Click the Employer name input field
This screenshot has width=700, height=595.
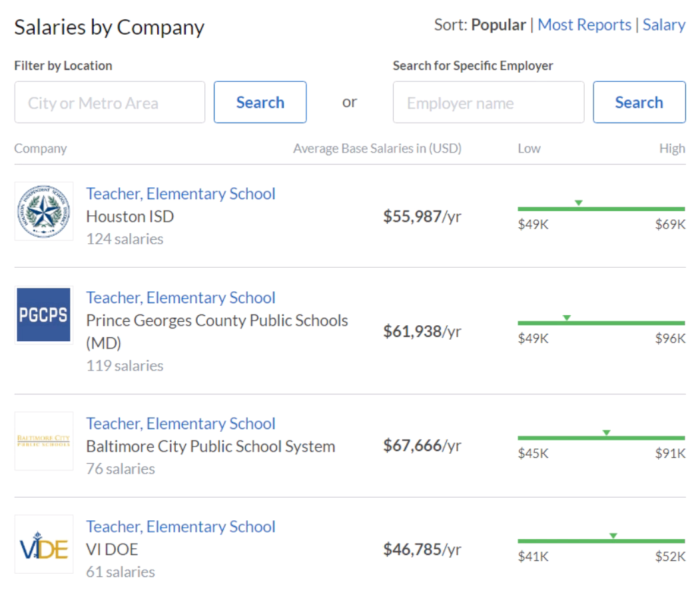[x=488, y=102]
